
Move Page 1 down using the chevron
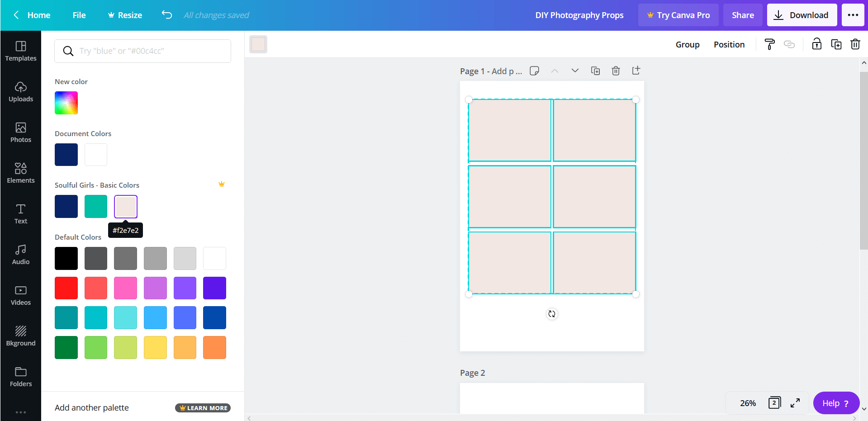(x=574, y=71)
